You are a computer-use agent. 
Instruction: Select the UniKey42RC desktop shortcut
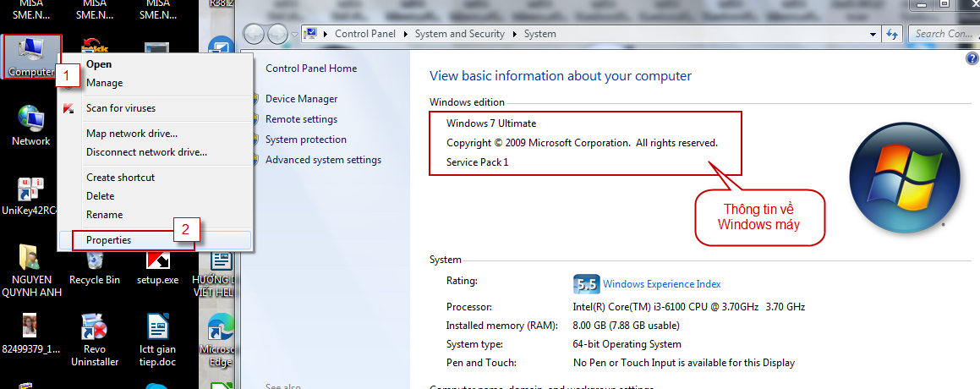tap(30, 195)
